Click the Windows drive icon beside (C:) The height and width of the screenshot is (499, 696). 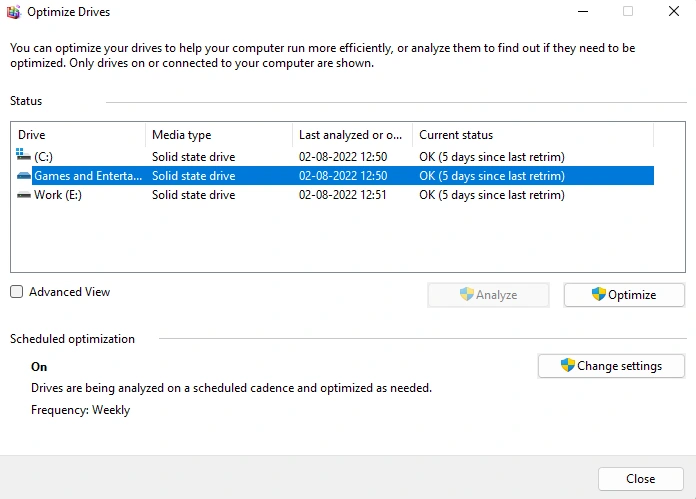pyautogui.click(x=23, y=154)
